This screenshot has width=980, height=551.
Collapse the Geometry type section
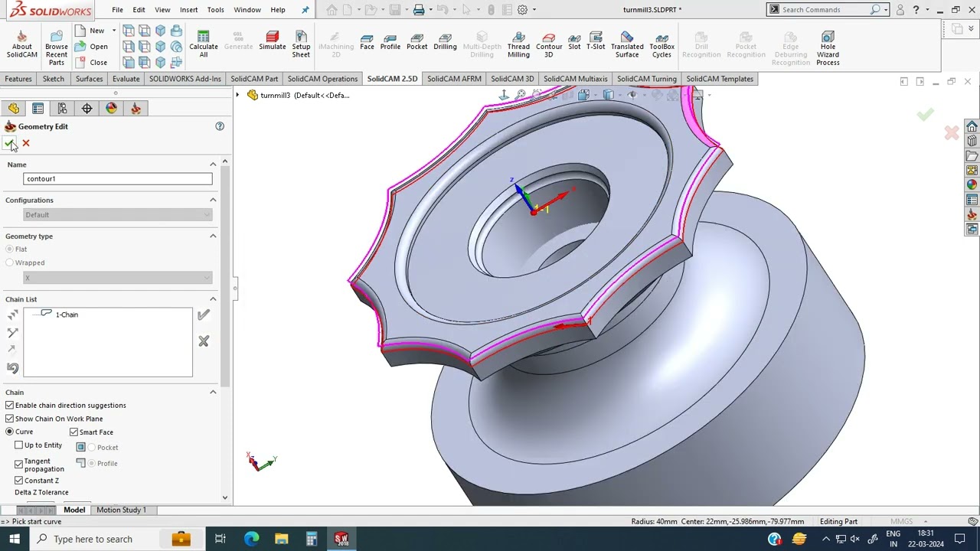pos(213,236)
